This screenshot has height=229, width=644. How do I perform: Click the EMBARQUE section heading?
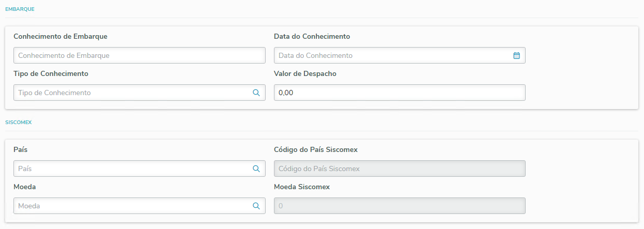tap(20, 9)
